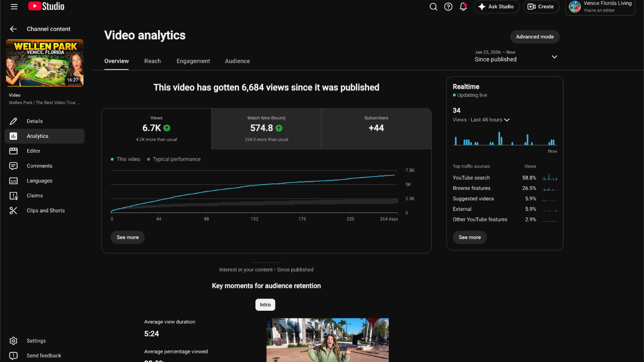Click the Venice Florida Living account avatar

[575, 7]
